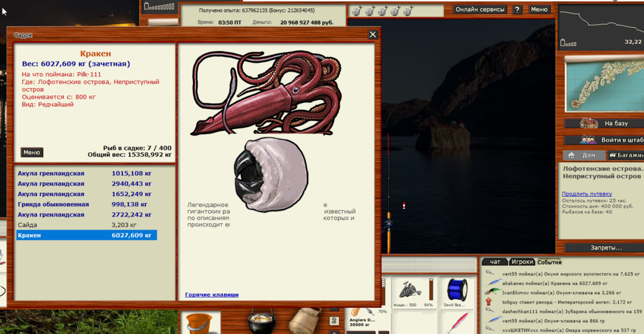
Task: Open the Запреты... button
Action: (604, 248)
